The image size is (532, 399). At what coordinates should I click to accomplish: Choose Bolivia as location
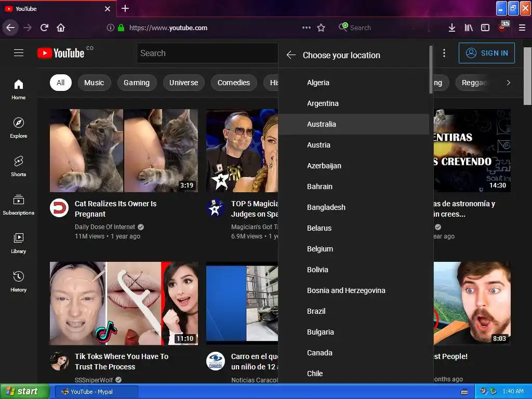pos(353,270)
